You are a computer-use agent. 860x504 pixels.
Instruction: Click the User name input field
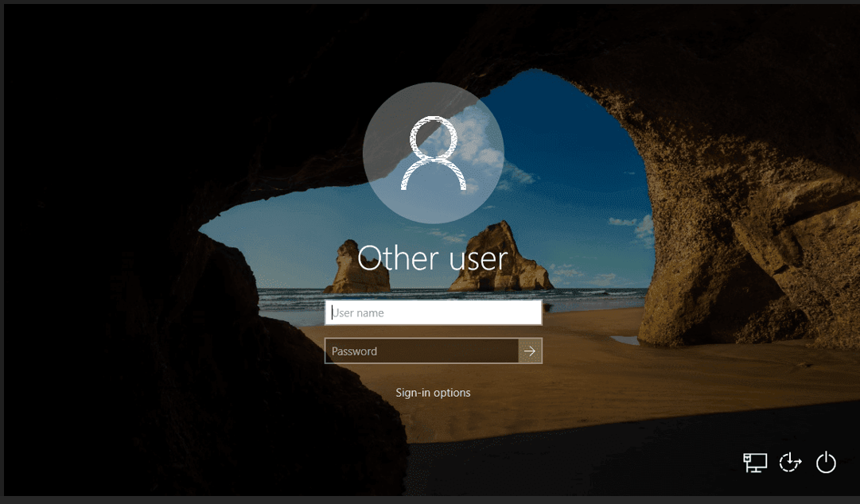point(434,312)
